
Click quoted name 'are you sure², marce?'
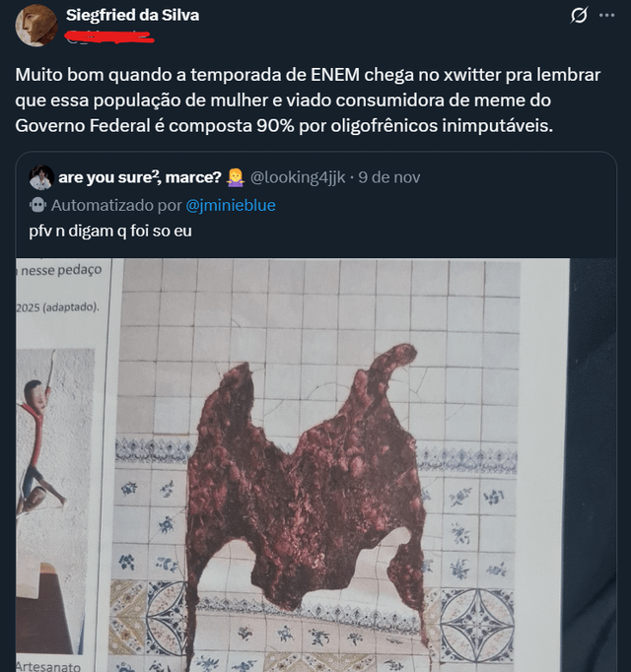point(140,177)
